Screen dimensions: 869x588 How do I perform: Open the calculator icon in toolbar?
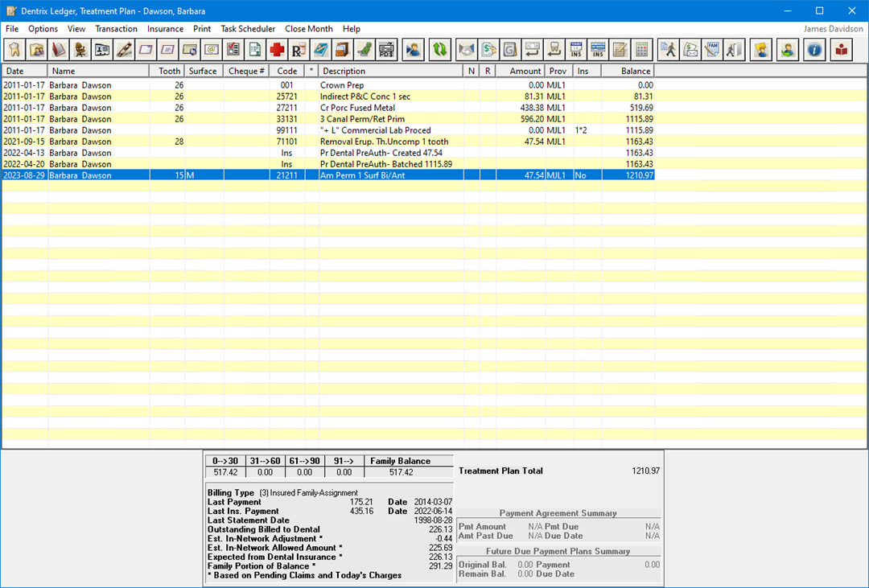[x=640, y=50]
